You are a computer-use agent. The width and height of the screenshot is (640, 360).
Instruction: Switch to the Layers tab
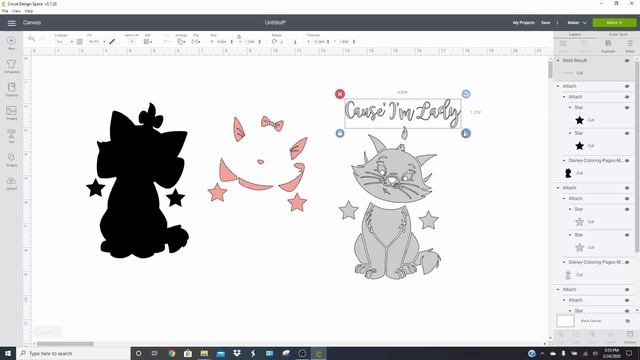[575, 35]
